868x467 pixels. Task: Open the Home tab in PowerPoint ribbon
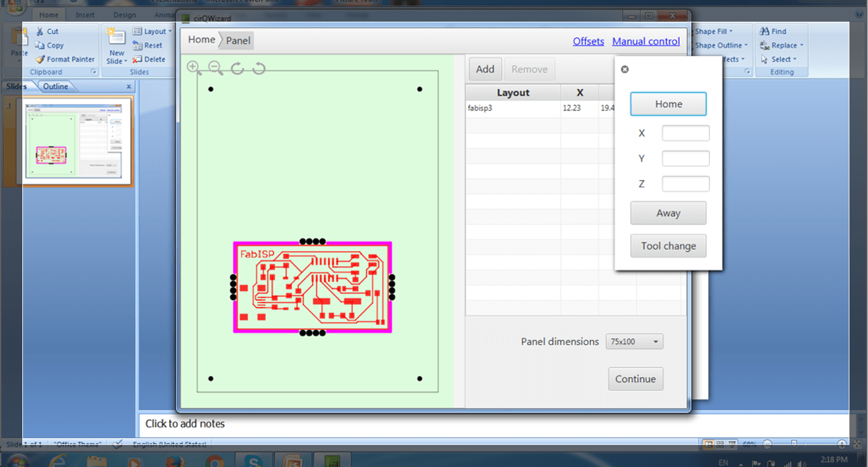click(x=48, y=15)
